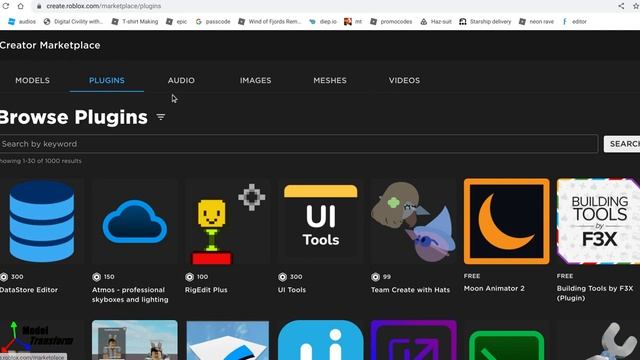Image resolution: width=640 pixels, height=360 pixels.
Task: Open the avatar characters plugin thumbnail
Action: tap(135, 340)
